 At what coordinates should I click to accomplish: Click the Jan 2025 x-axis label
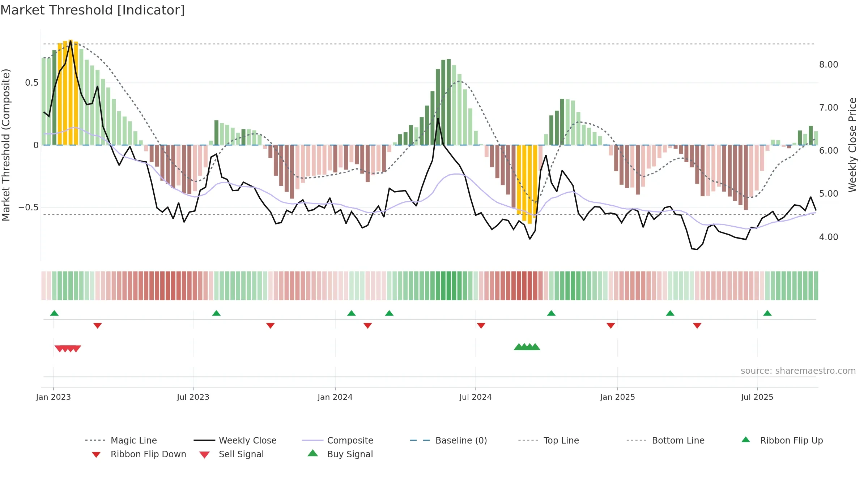coord(618,397)
